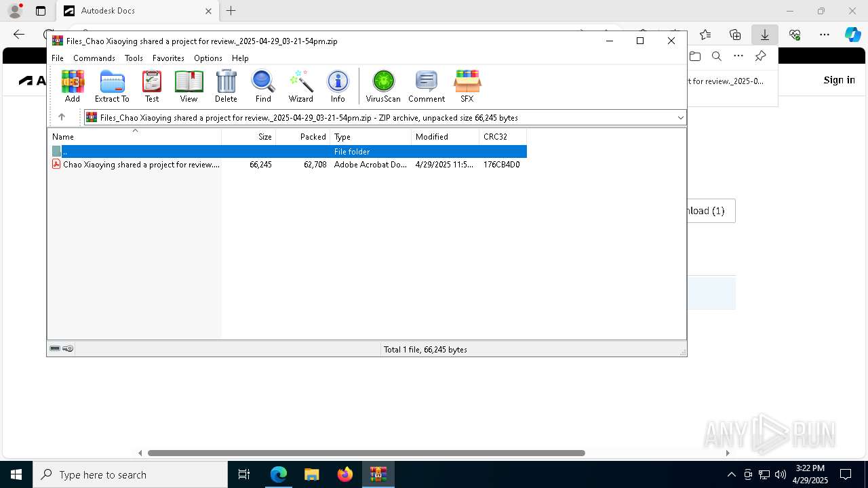The image size is (868, 488).
Task: Open File Explorer from taskbar
Action: coord(312,474)
